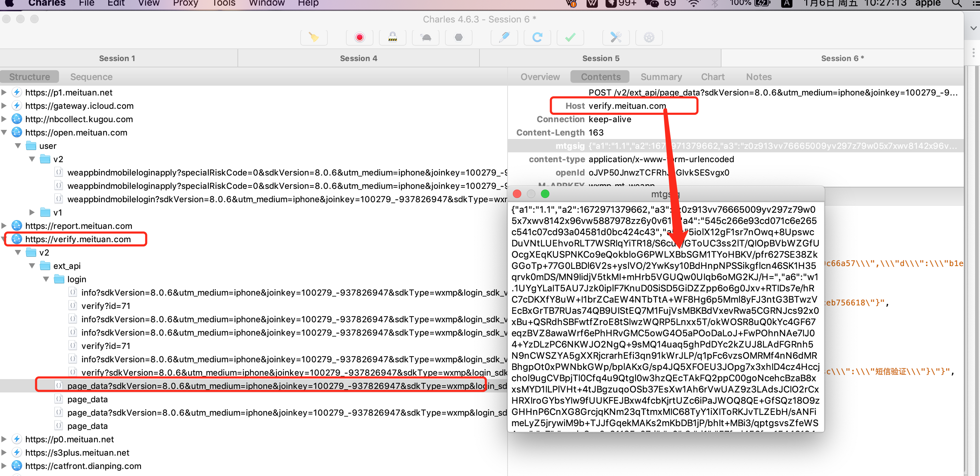Open the Chart tab

tap(713, 77)
